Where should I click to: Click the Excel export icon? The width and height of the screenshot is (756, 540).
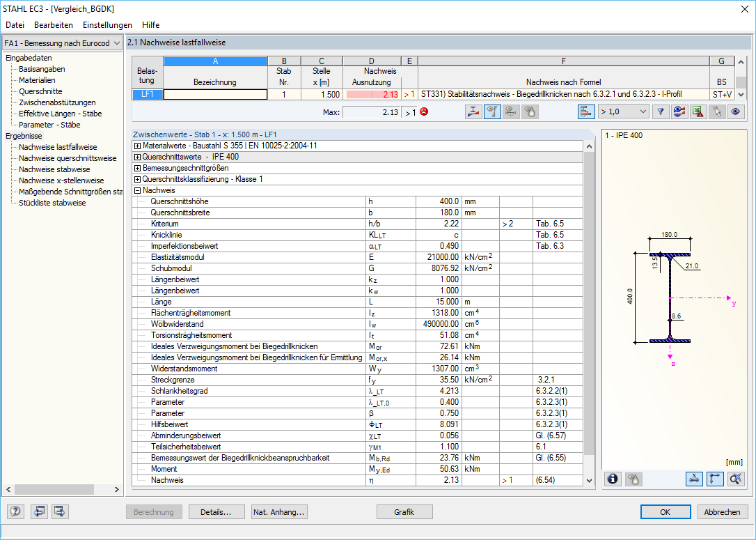pyautogui.click(x=698, y=112)
